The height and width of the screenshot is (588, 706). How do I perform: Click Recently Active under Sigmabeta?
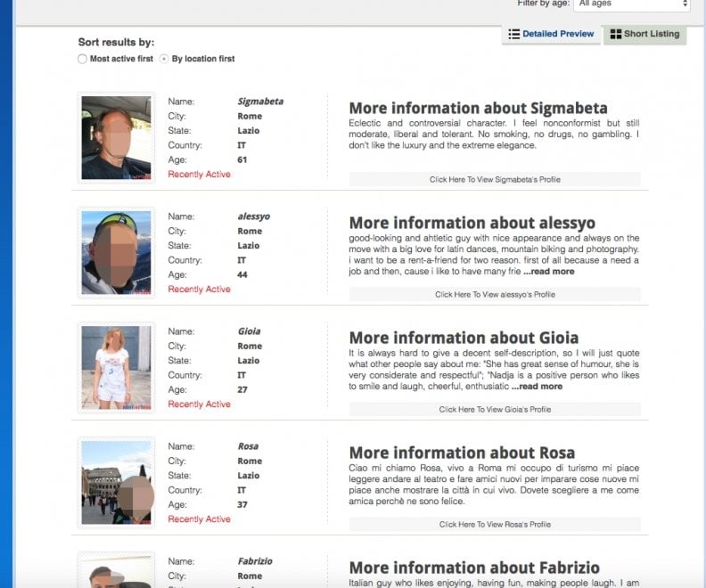pos(199,175)
